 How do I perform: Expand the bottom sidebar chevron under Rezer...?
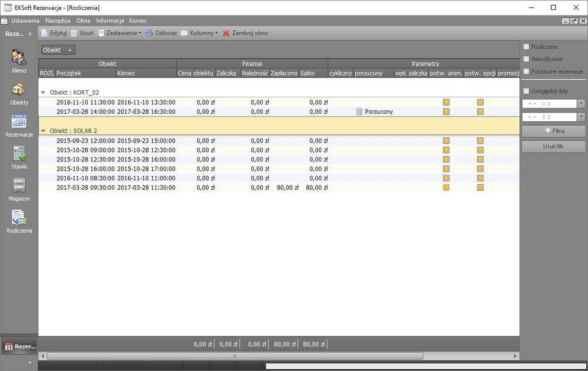tap(30, 362)
